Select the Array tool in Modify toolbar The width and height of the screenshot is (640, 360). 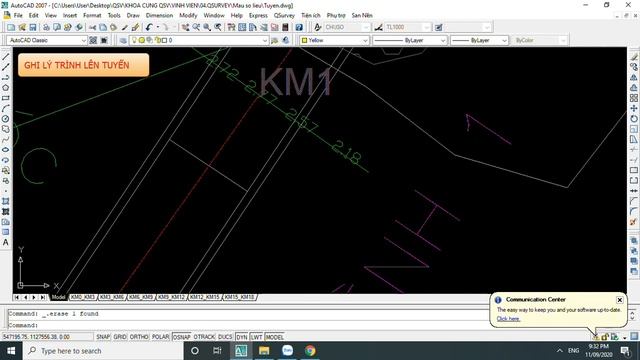coord(634,98)
